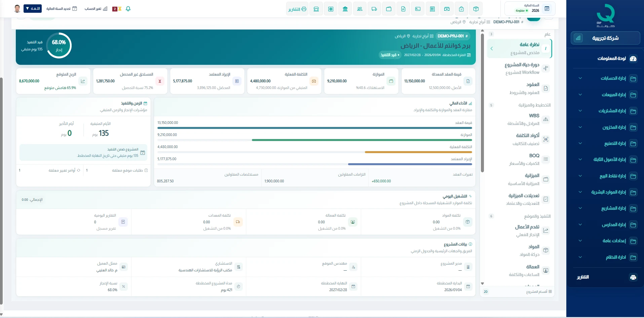The image size is (644, 318).
Task: Click the ledger table icon in top toolbar
Action: pos(432,9)
